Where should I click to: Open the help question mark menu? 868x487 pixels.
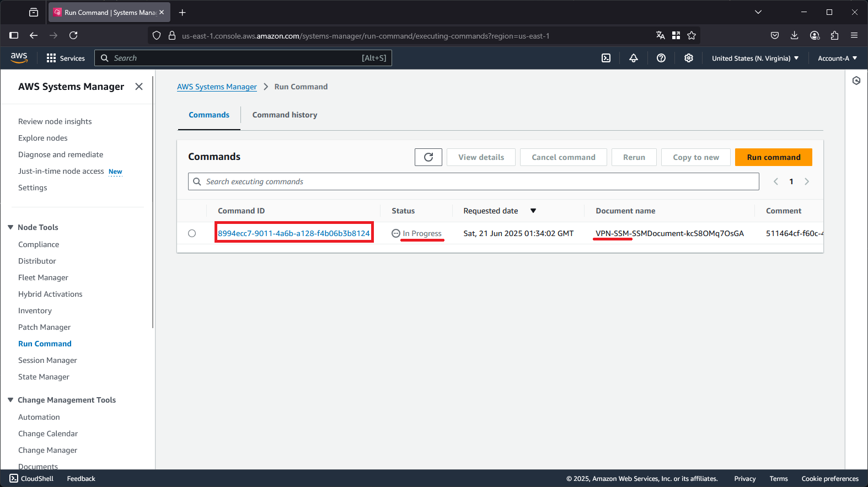[x=661, y=58]
